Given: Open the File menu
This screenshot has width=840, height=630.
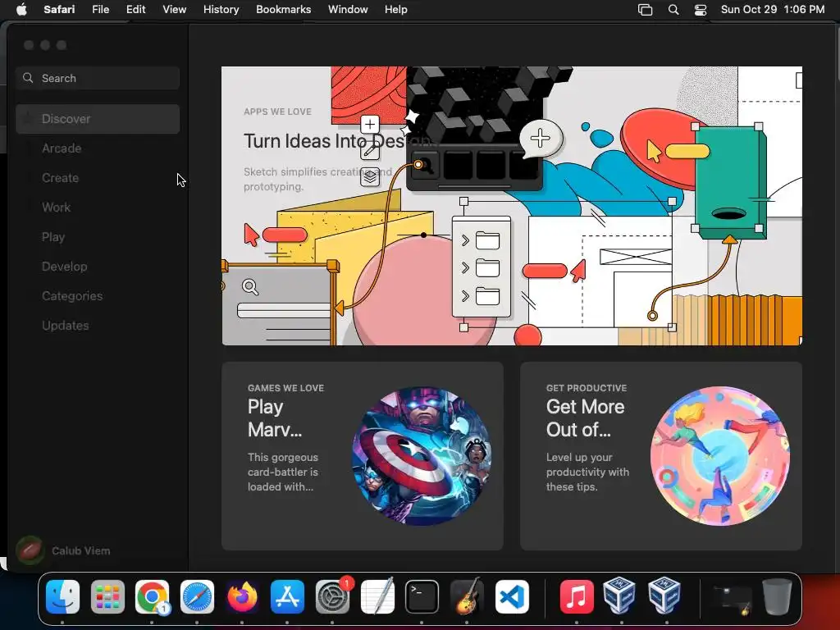Looking at the screenshot, I should (x=100, y=9).
